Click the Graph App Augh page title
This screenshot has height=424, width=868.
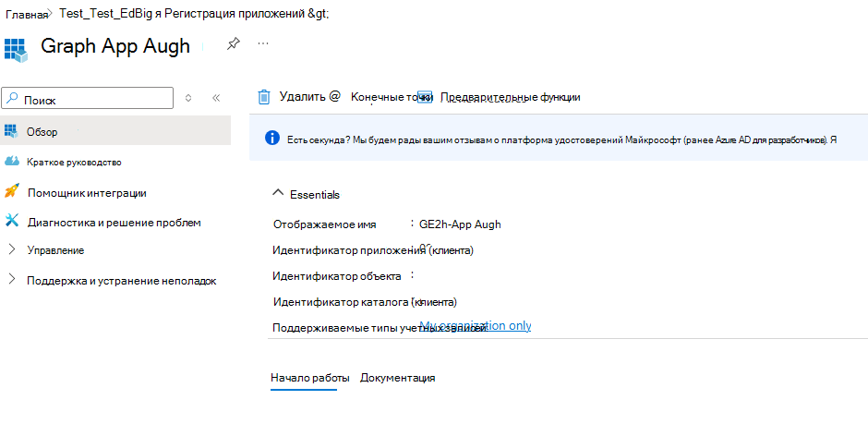115,46
